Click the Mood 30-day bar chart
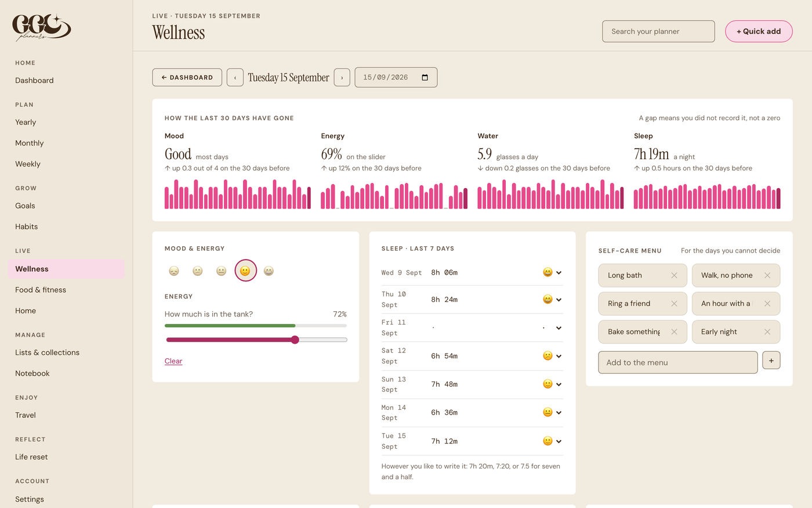The width and height of the screenshot is (812, 508). coord(238,194)
